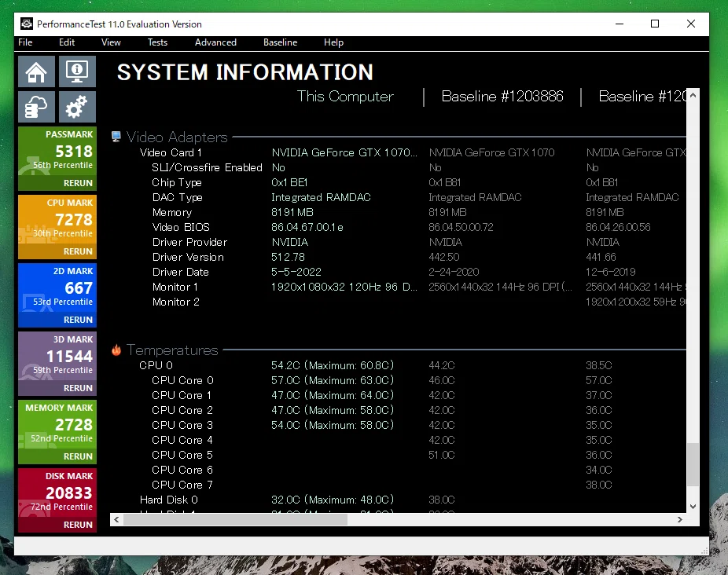Rerun the Disk Mark test
Screen dimensions: 728x575
tap(78, 525)
